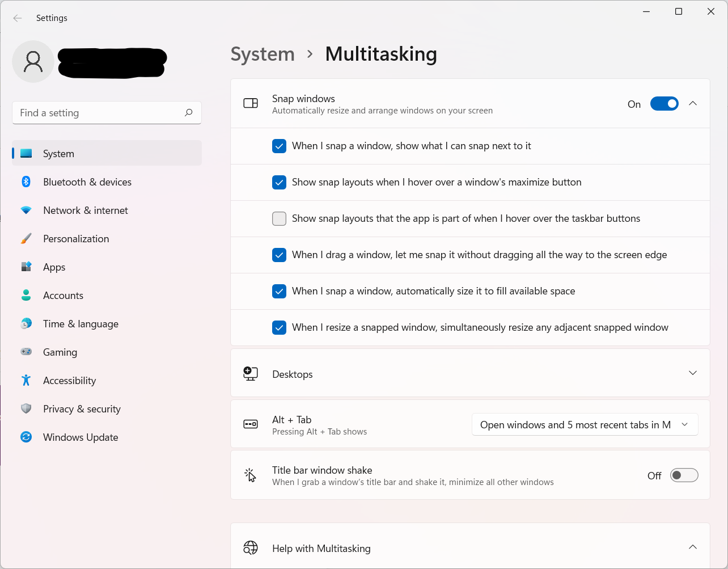Click the Multitasking page heading
The image size is (728, 569).
click(x=381, y=54)
